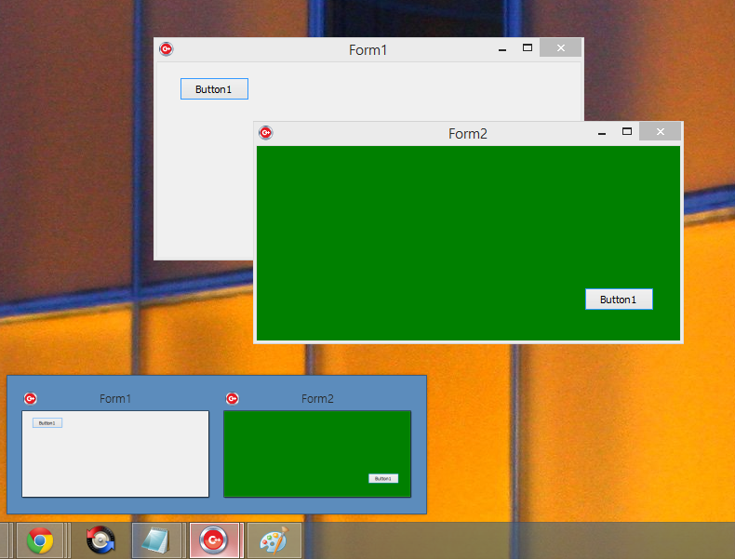Viewport: 735px width, 560px height.
Task: Click the C++ icon in Form2's title bar
Action: coord(265,133)
